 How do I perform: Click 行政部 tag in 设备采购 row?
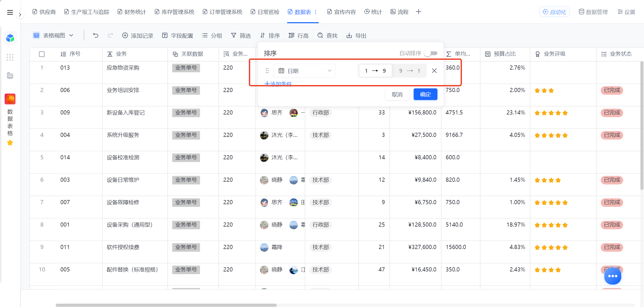click(321, 225)
